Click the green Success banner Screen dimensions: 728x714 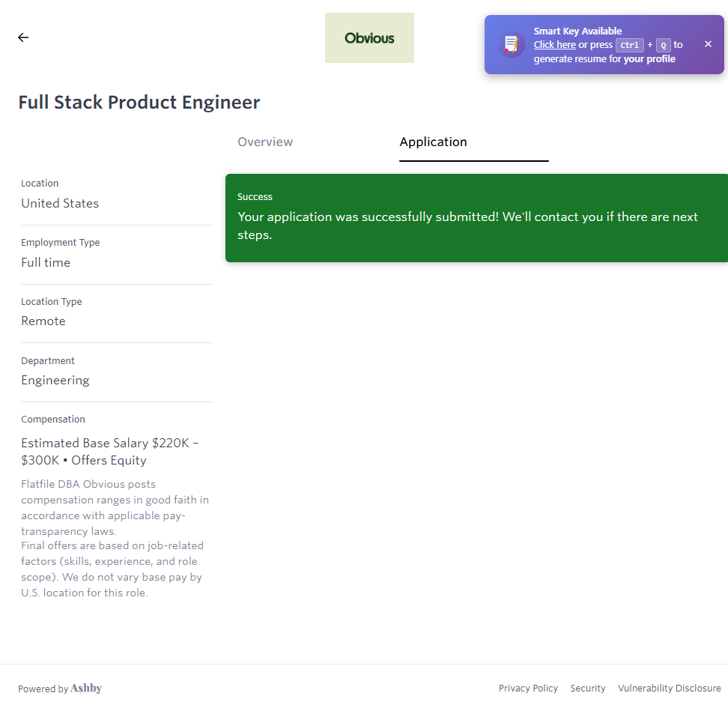coord(476,218)
